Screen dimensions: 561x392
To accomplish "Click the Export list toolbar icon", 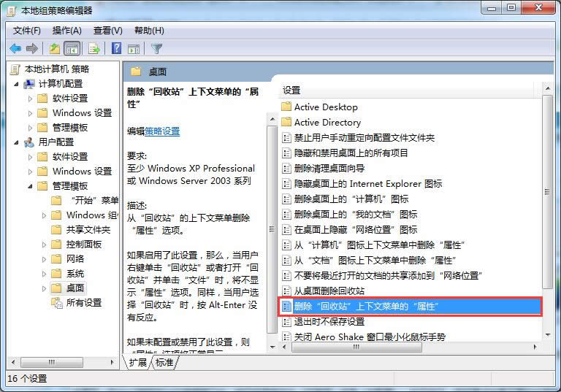I will point(94,49).
